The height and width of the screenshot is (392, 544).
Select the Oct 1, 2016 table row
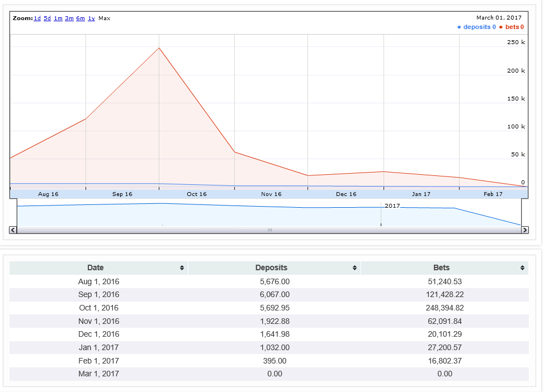pyautogui.click(x=269, y=308)
